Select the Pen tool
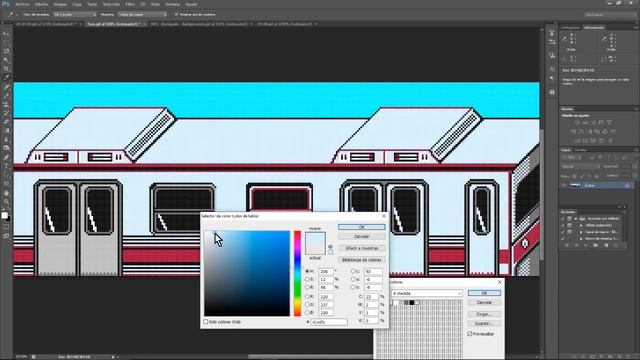This screenshot has height=360, width=640. (x=6, y=157)
